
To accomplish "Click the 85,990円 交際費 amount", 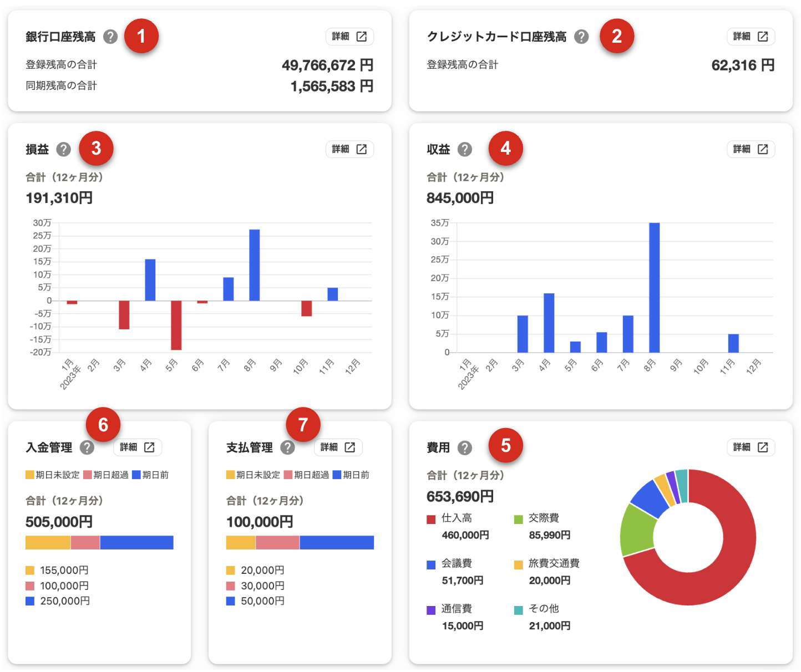I will (x=550, y=535).
